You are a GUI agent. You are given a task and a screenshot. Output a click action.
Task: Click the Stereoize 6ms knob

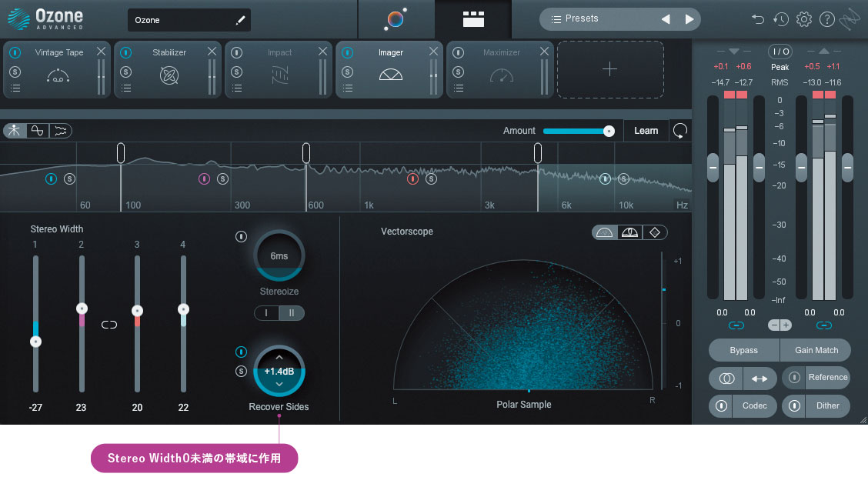279,256
